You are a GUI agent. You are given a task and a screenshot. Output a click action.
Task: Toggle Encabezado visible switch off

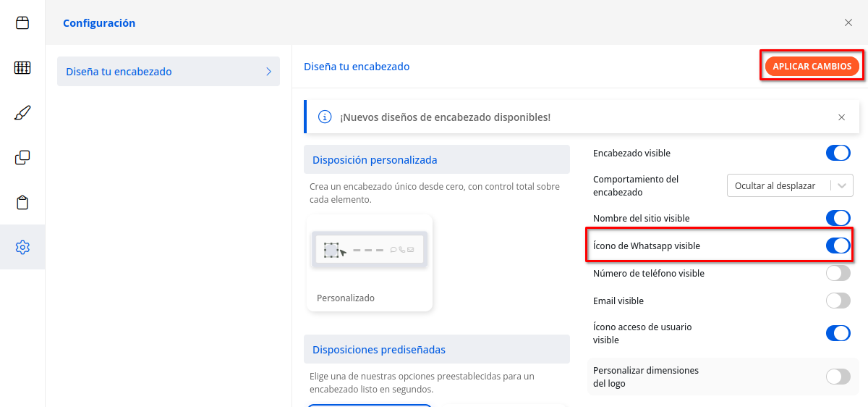pos(838,154)
